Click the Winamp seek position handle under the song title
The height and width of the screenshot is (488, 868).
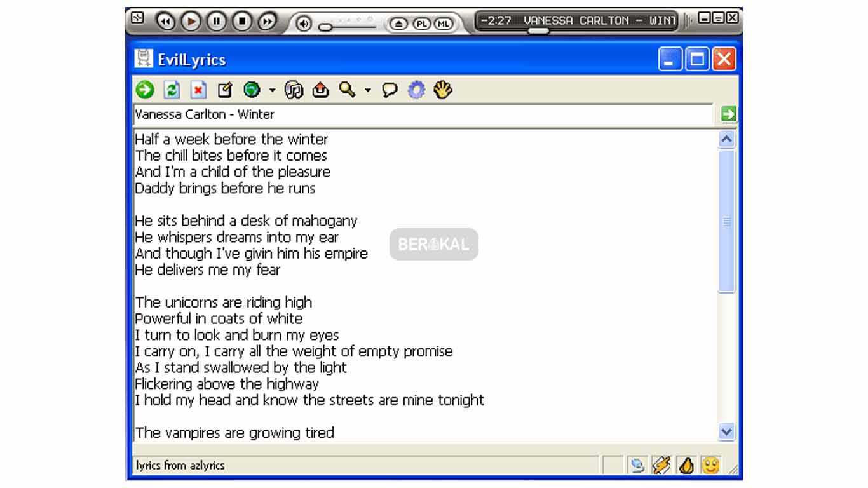[538, 30]
